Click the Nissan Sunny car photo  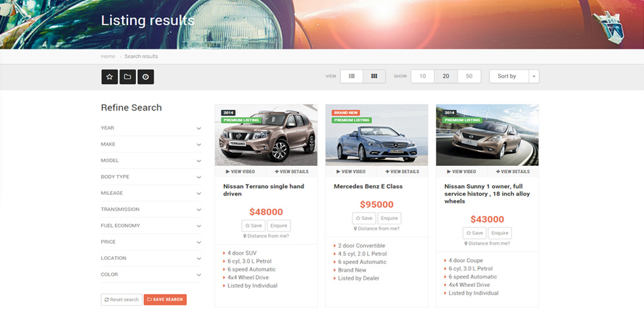click(487, 135)
